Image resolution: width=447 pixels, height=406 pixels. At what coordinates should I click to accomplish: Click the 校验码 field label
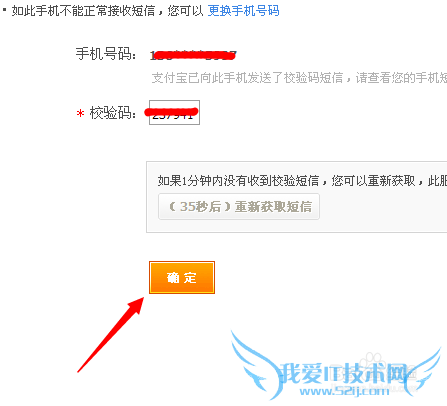click(113, 113)
